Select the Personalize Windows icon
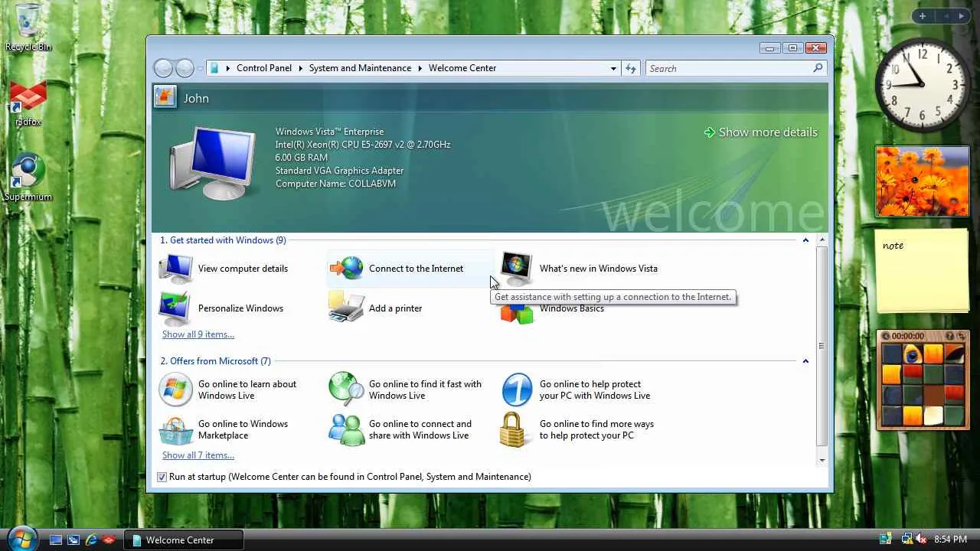 175,308
